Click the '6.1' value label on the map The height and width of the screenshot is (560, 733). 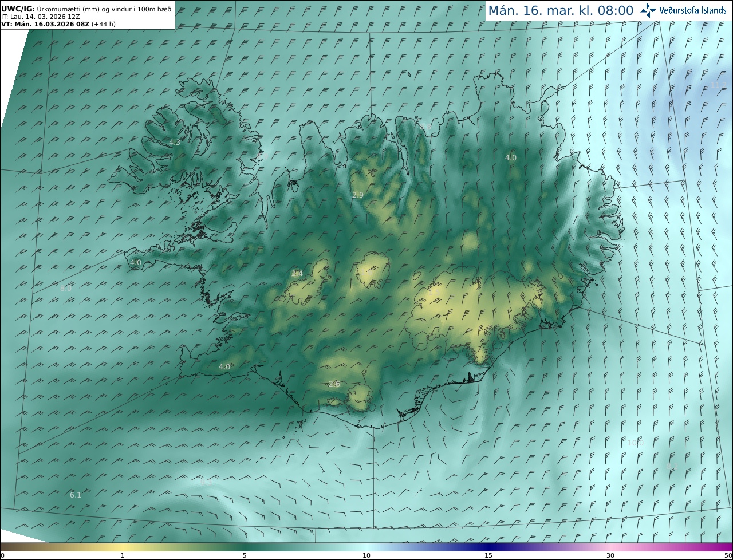click(76, 495)
